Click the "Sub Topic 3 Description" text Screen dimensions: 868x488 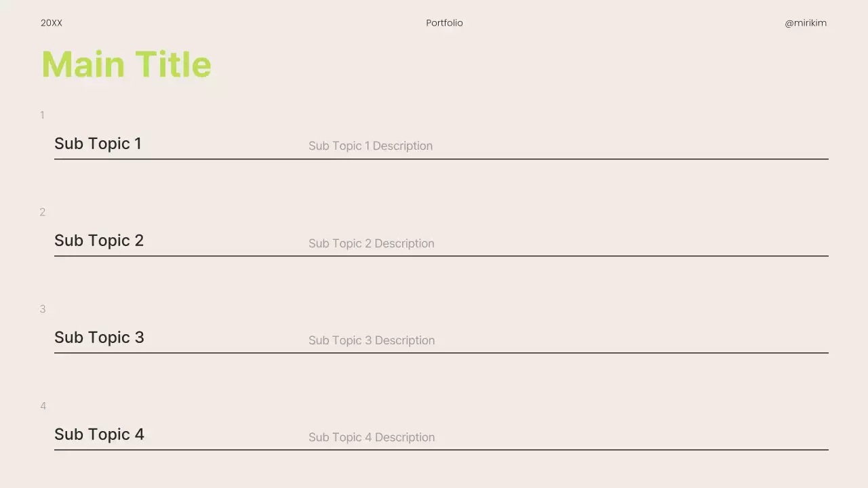click(x=372, y=340)
